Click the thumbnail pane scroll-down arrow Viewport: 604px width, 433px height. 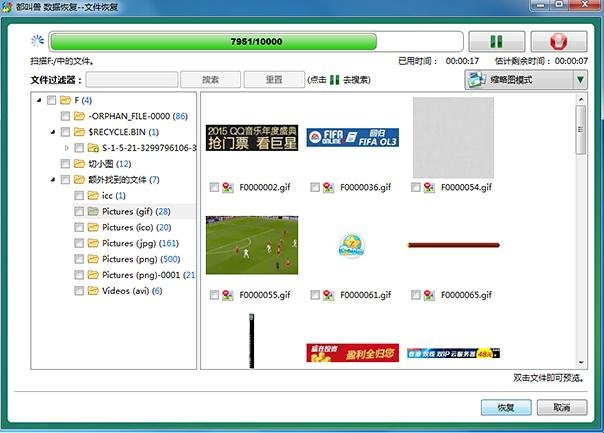(581, 363)
